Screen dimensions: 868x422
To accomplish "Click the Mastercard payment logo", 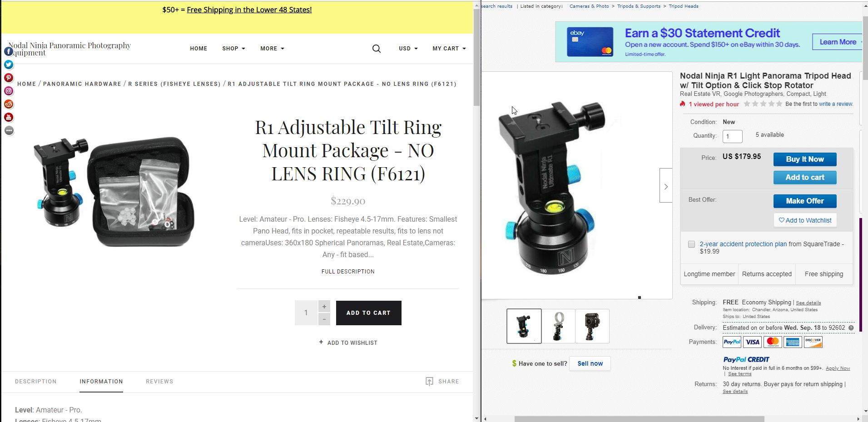I will (x=773, y=342).
